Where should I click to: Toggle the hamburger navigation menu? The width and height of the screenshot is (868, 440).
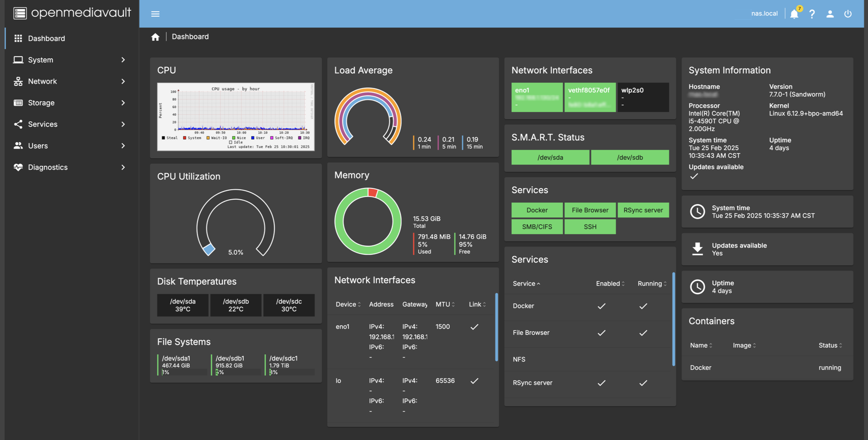[155, 14]
